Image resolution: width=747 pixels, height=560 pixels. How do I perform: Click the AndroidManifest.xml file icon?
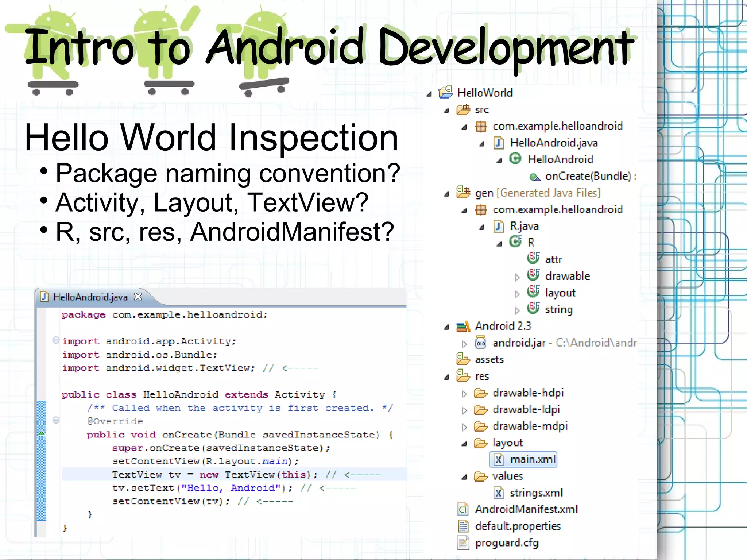coord(463,510)
